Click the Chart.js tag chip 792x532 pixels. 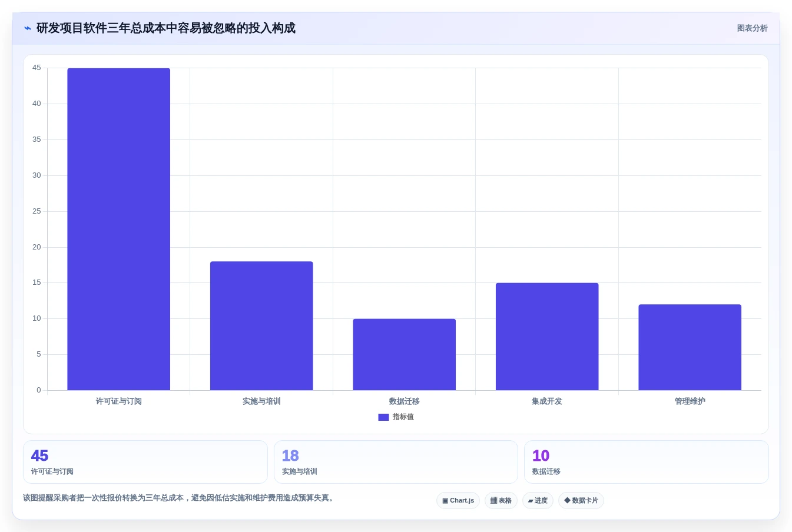point(458,501)
